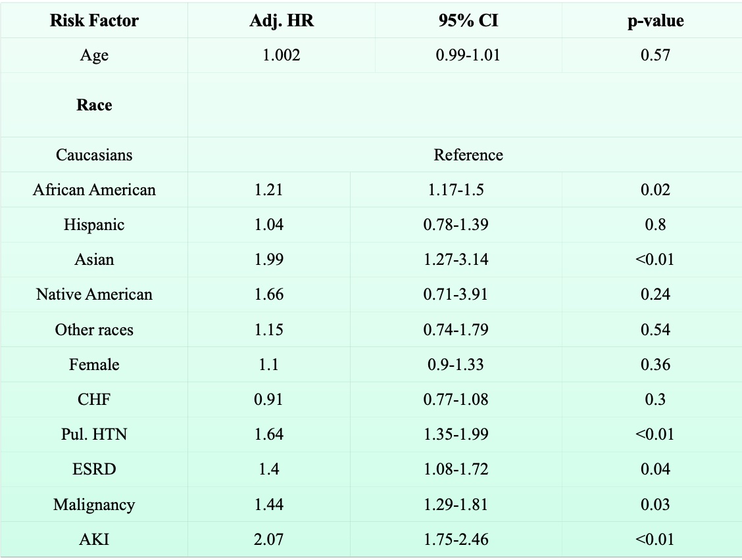The width and height of the screenshot is (742, 560).
Task: Click the 95% CI column header
Action: 468,20
